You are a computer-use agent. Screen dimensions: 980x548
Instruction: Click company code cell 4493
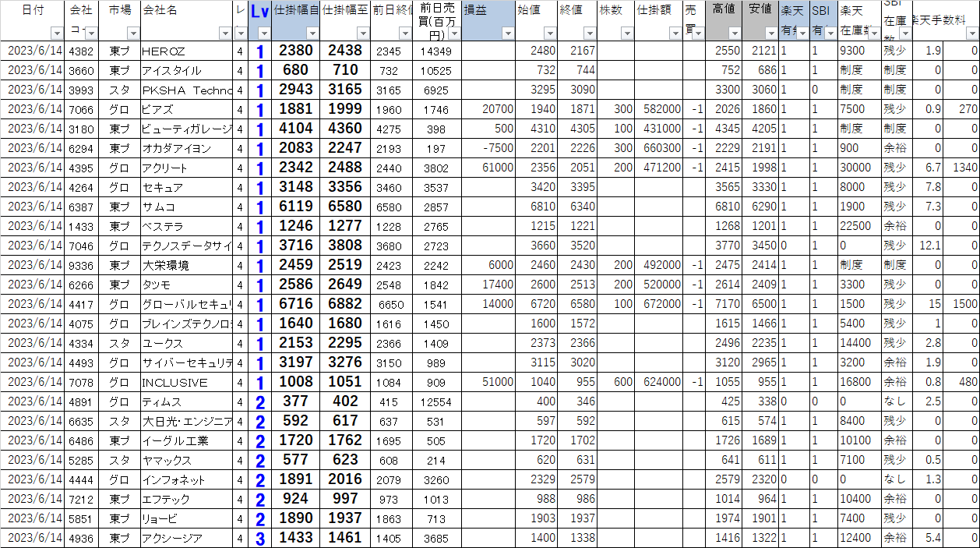[81, 362]
